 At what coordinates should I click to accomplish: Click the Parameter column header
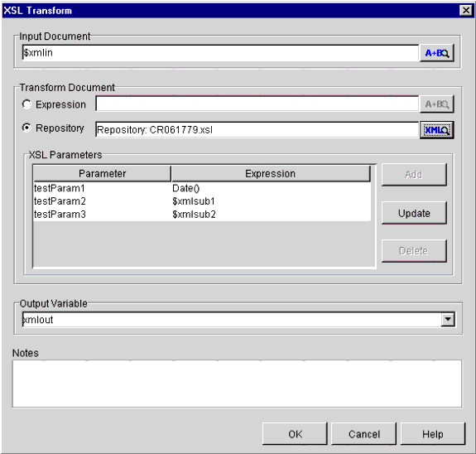(102, 173)
